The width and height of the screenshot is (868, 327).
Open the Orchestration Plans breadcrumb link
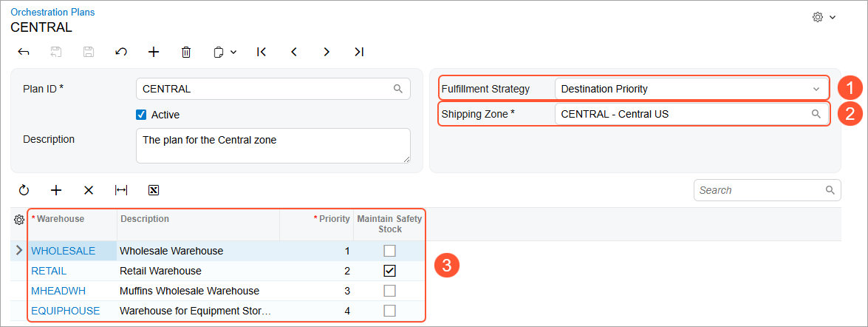(52, 13)
